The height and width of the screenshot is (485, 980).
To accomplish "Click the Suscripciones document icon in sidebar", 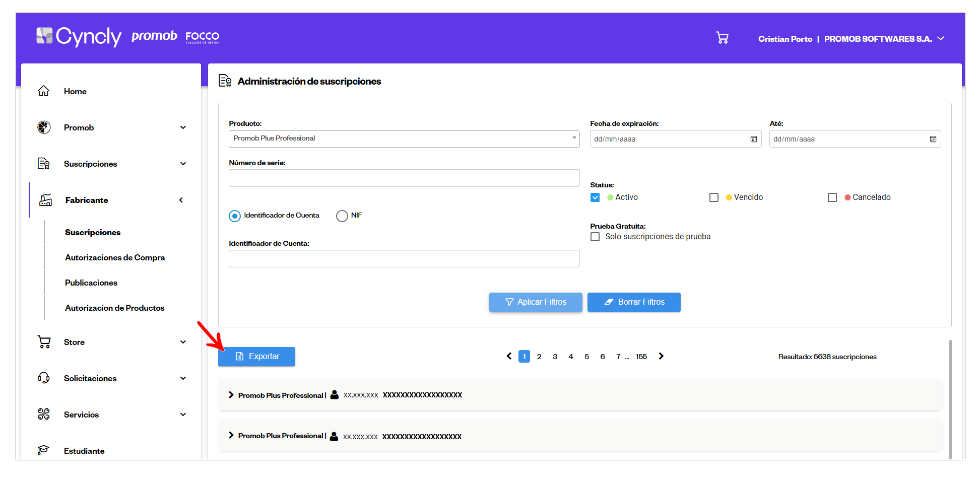I will (x=44, y=164).
